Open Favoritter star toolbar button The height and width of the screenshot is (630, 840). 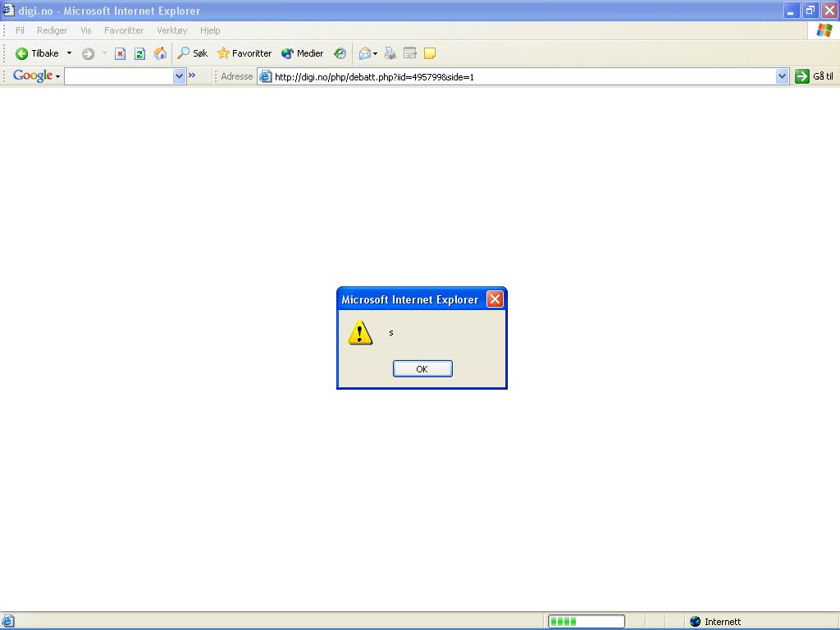pos(244,53)
